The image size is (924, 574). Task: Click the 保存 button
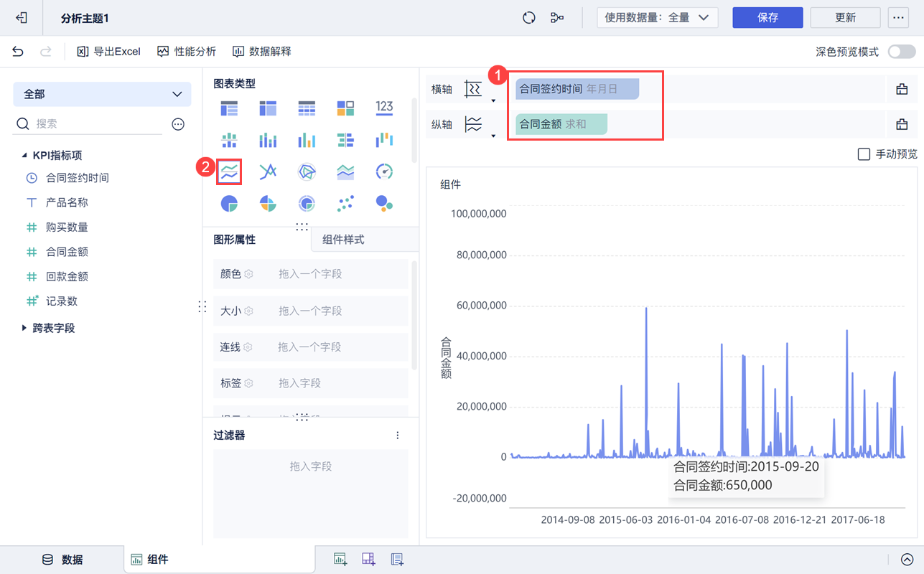pyautogui.click(x=767, y=18)
